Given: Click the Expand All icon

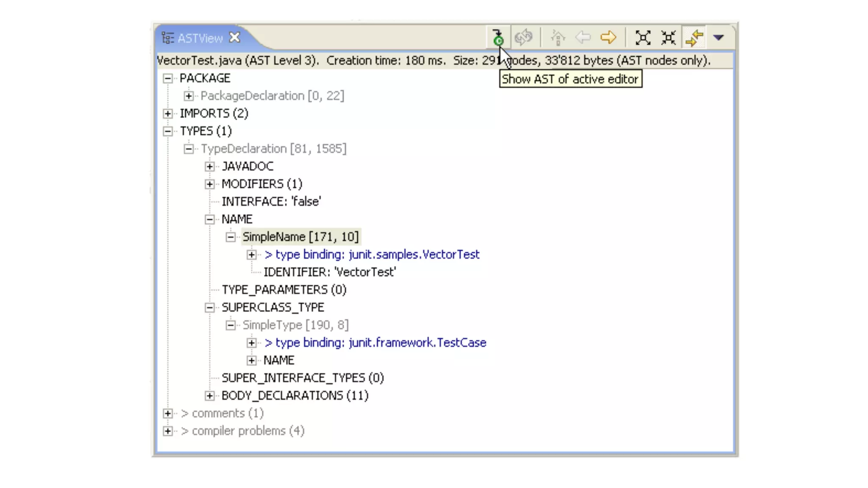Looking at the screenshot, I should point(643,38).
